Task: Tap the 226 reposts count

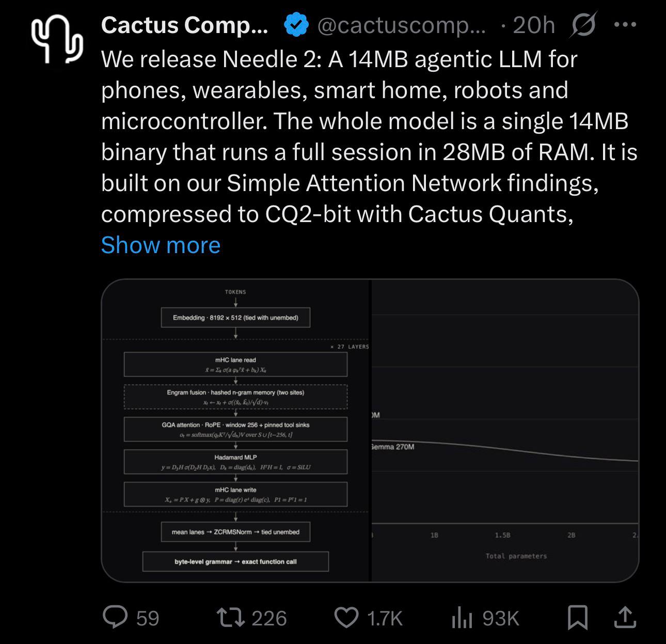Action: coord(269,618)
